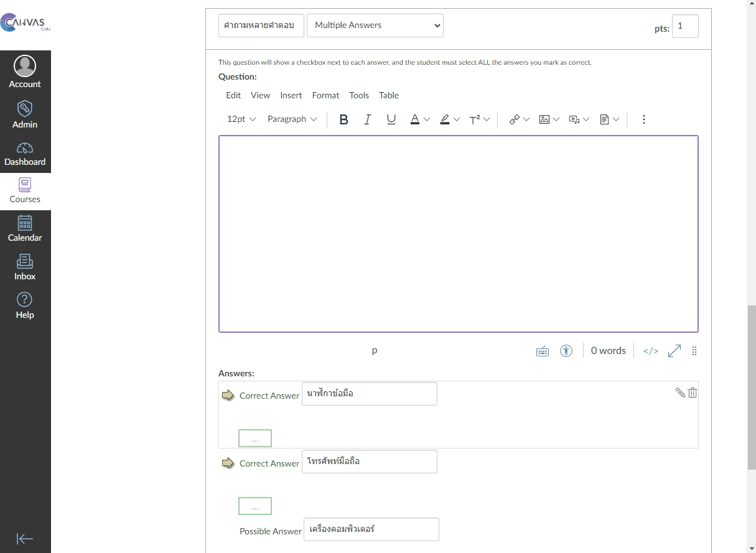Image resolution: width=756 pixels, height=553 pixels.
Task: Open the Paragraph style dropdown
Action: click(x=292, y=119)
